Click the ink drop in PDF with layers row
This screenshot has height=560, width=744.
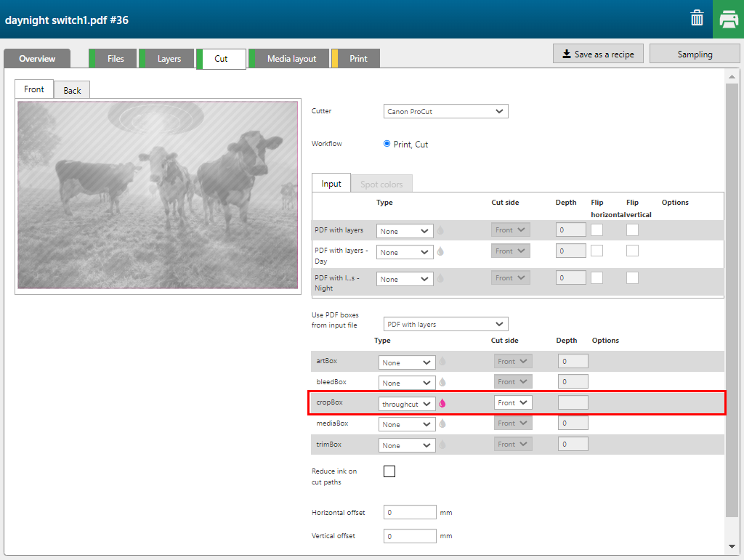tap(440, 231)
